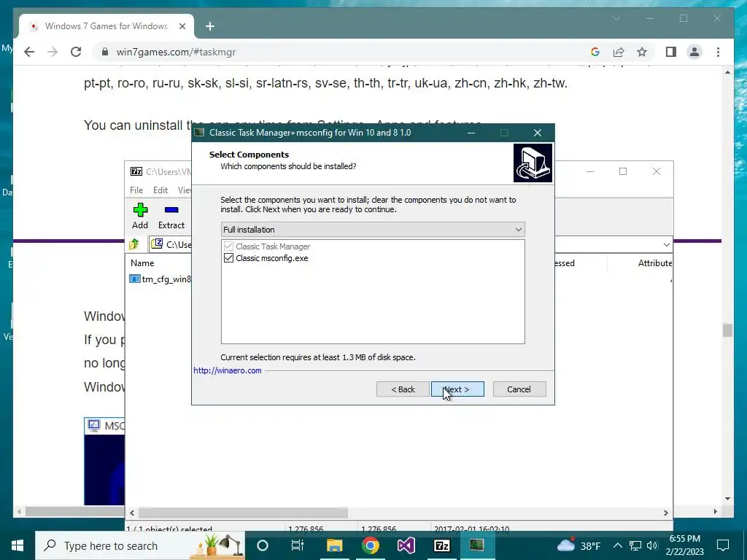Click the Classic Task Manager checkbox

[x=228, y=246]
